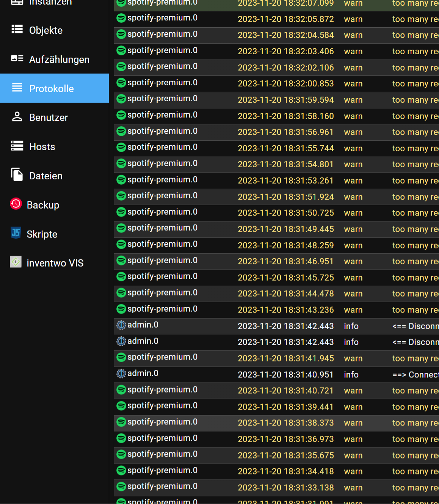
Task: Open the Dateien section
Action: point(54,176)
